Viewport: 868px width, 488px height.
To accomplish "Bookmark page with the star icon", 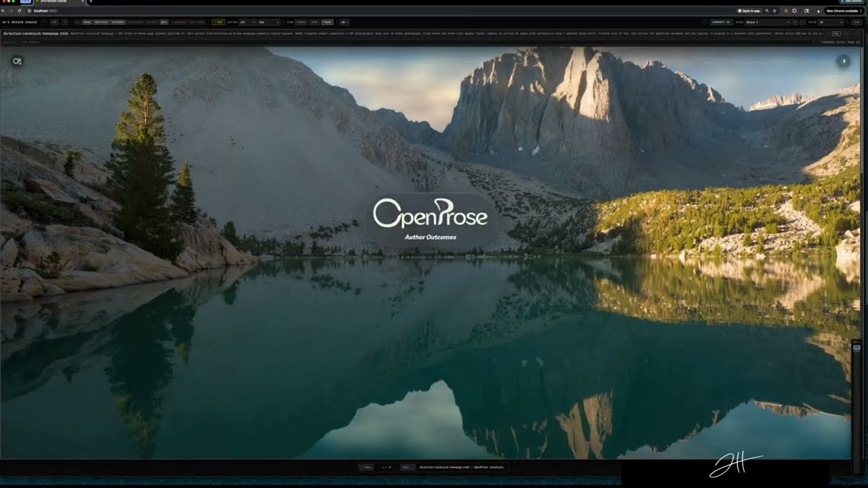I will click(x=774, y=11).
